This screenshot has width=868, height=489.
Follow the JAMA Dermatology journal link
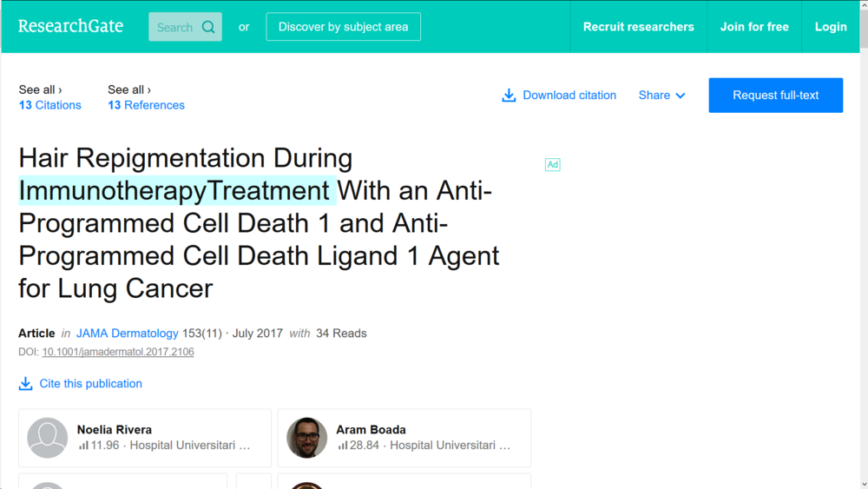pyautogui.click(x=127, y=334)
